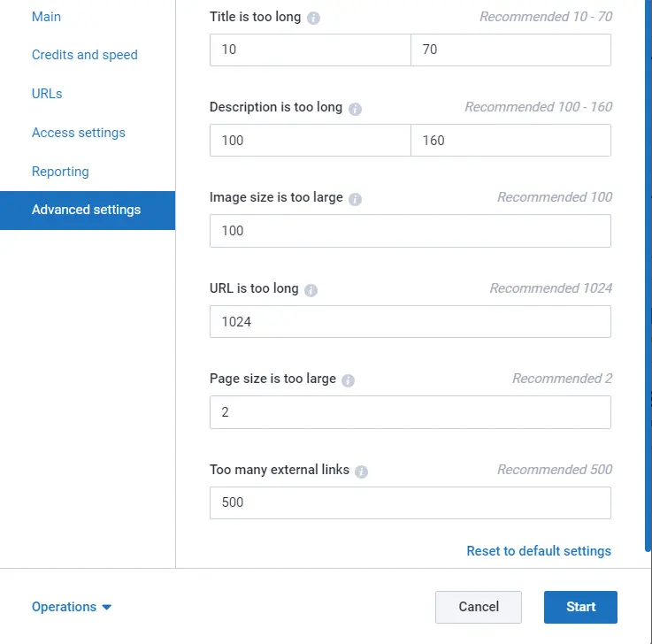This screenshot has height=644, width=652.
Task: Click the Recommended 10 - 70 hint text
Action: (546, 17)
